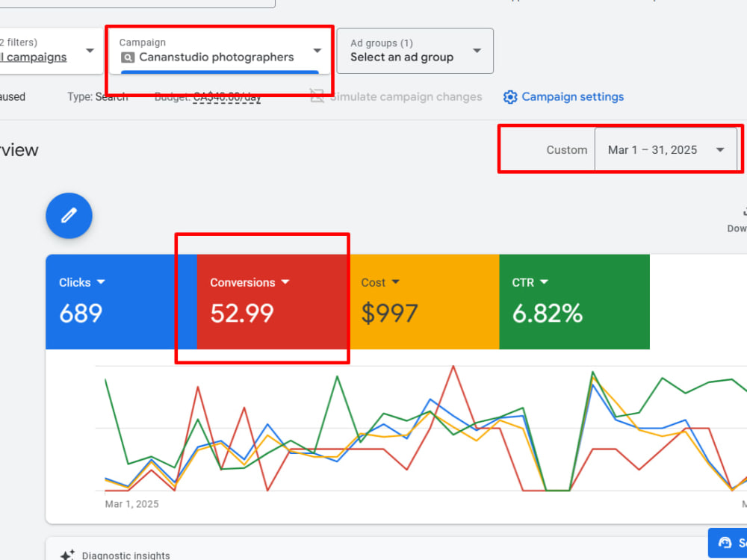Screen dimensions: 747x560
Task: Click the search campaign type icon
Action: click(x=127, y=57)
